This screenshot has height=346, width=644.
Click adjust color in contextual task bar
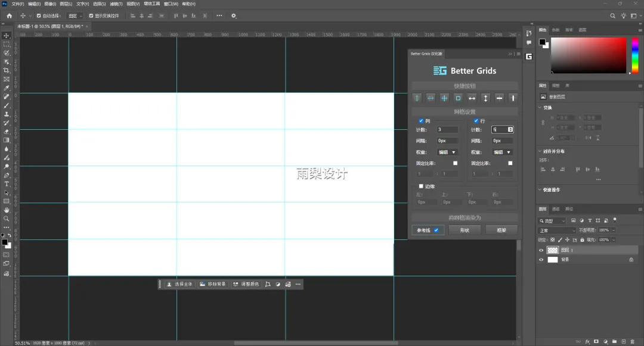(246, 284)
